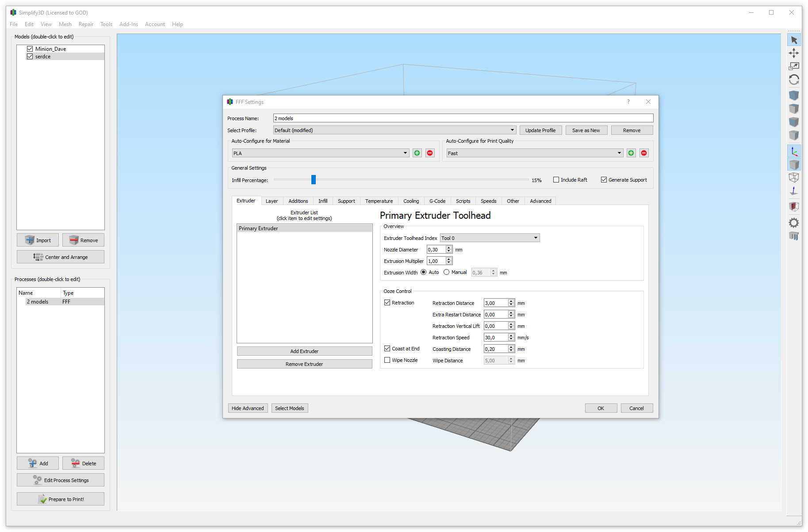Screen dimensions: 808x532
Task: Toggle wireframe model rendering
Action: click(x=794, y=178)
